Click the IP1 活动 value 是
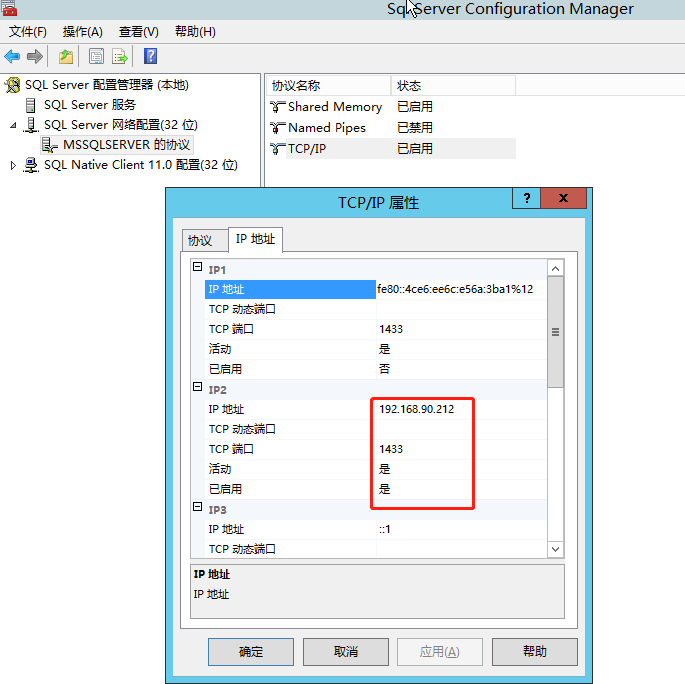Viewport: 685px width, 684px height. (x=384, y=349)
